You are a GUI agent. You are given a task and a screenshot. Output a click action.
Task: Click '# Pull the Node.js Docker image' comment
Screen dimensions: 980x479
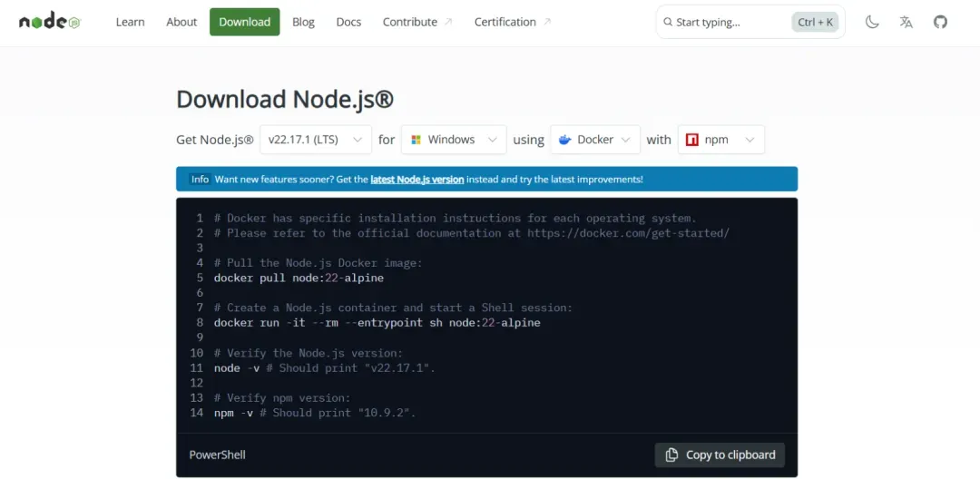[x=318, y=263]
